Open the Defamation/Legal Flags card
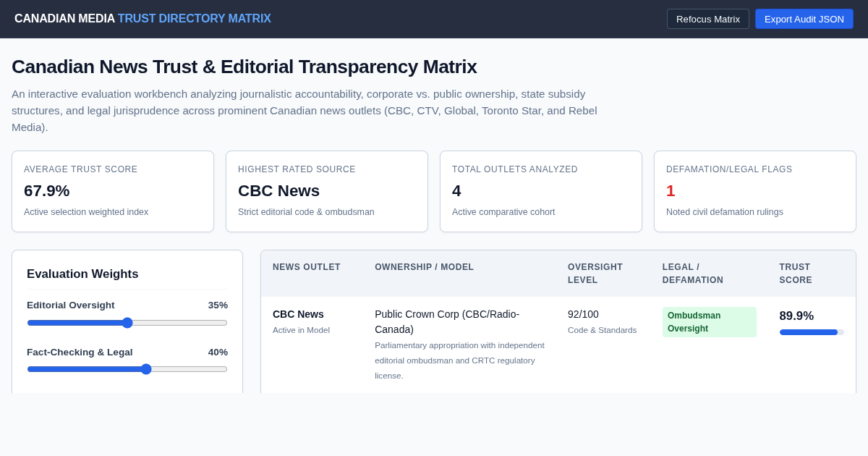Screen dimensions: 868x456 click(x=755, y=192)
